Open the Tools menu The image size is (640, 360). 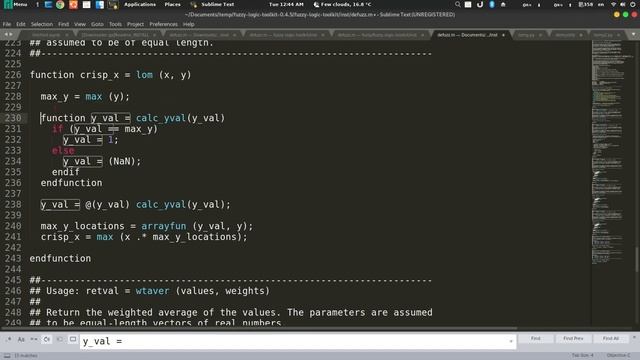[116, 24]
